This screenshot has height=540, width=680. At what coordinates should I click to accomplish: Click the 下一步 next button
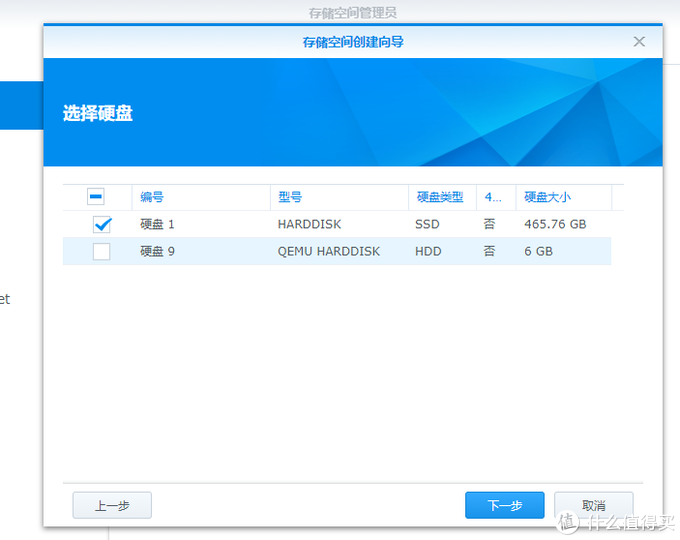pos(504,505)
